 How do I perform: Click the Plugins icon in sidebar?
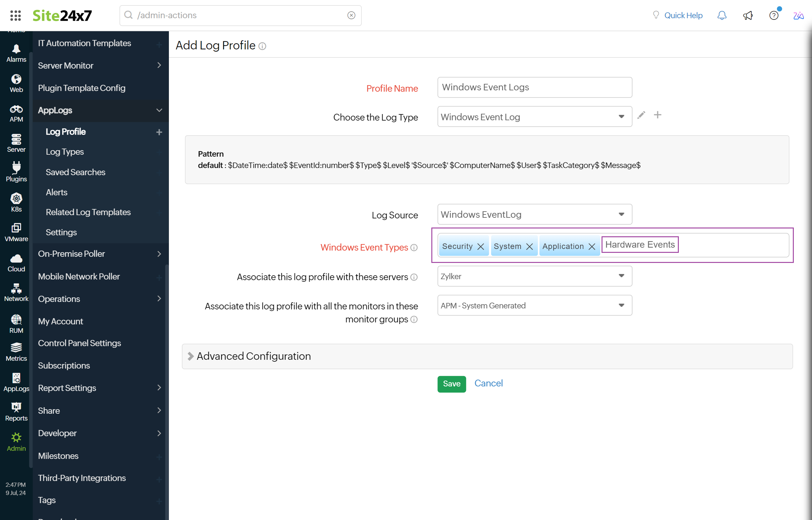click(16, 172)
